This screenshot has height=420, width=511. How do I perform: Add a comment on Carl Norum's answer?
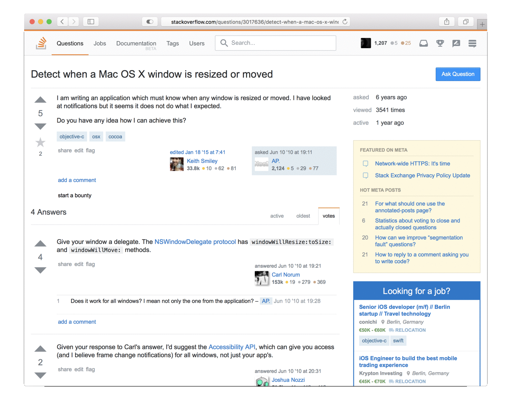(x=77, y=322)
